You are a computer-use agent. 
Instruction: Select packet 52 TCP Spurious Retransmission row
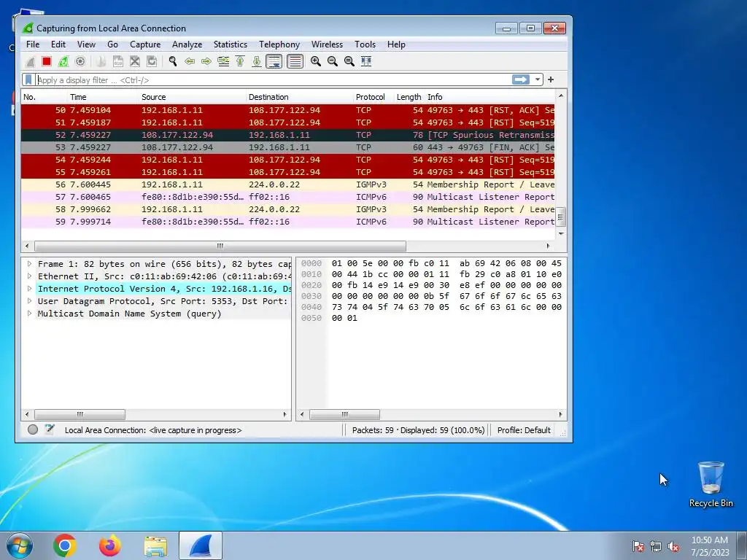287,135
